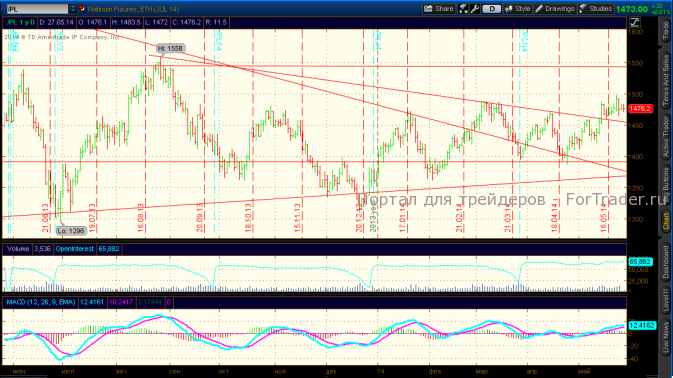Image resolution: width=673 pixels, height=378 pixels.
Task: Toggle the chart axis scale icon
Action: tap(635, 22)
